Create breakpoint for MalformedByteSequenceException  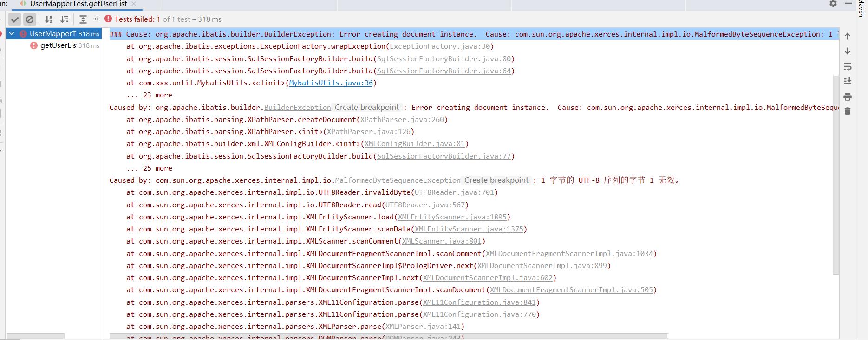[x=496, y=180]
